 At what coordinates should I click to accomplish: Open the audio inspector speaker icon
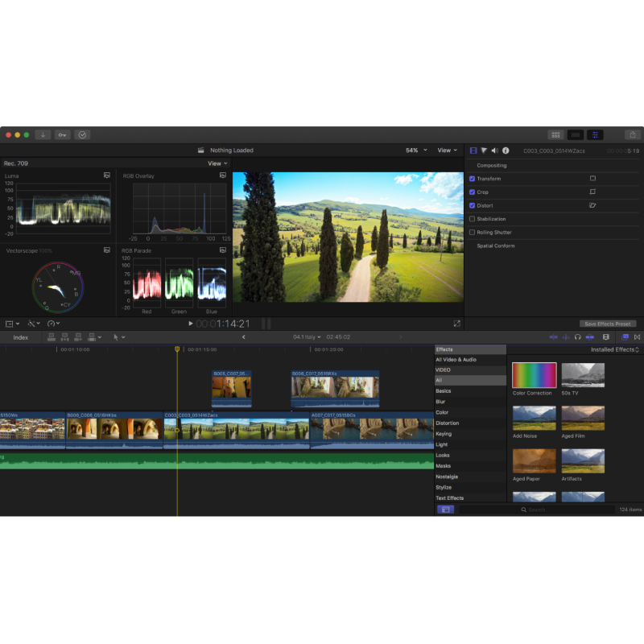(494, 151)
